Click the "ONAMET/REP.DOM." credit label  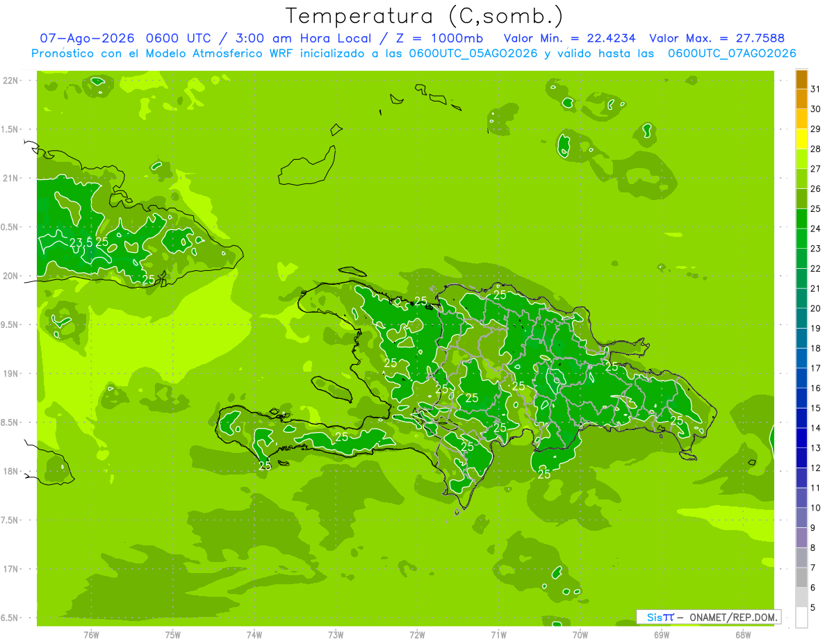coord(733,617)
